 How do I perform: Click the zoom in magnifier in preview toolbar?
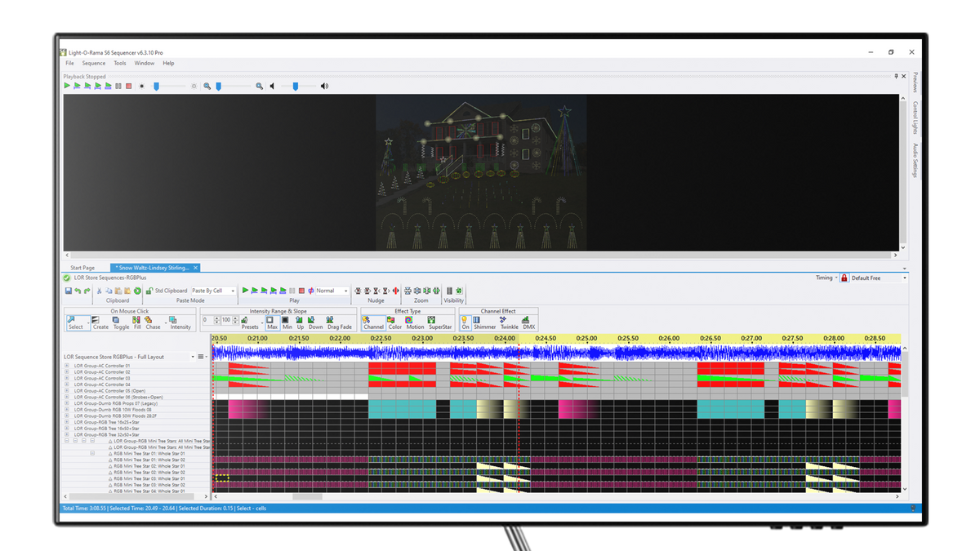(x=260, y=86)
